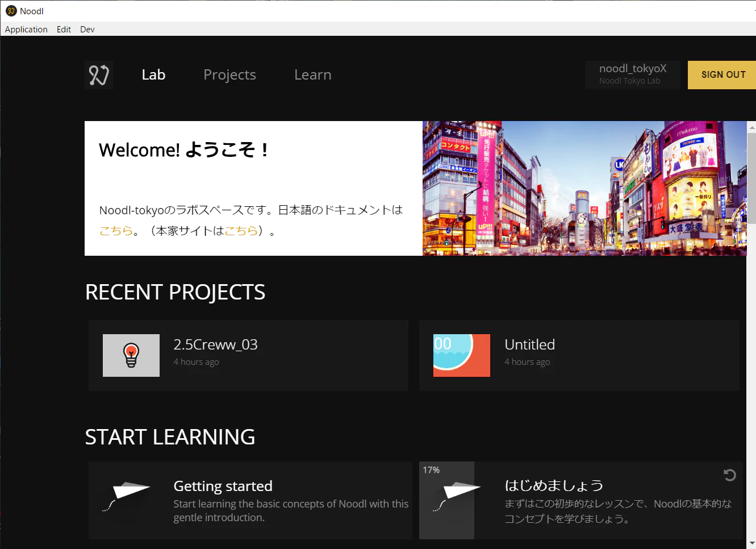Switch to the Projects tab
This screenshot has height=549, width=756.
point(229,75)
